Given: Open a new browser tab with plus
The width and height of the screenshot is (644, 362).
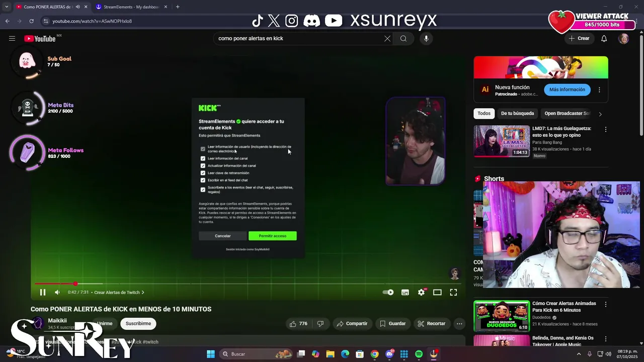Looking at the screenshot, I should click(178, 7).
